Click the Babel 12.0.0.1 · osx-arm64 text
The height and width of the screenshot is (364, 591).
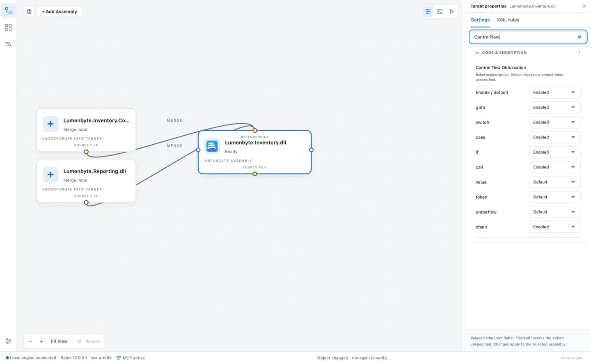pyautogui.click(x=86, y=358)
